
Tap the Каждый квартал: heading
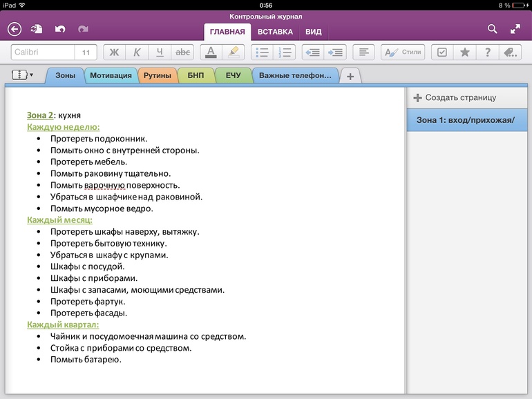63,324
